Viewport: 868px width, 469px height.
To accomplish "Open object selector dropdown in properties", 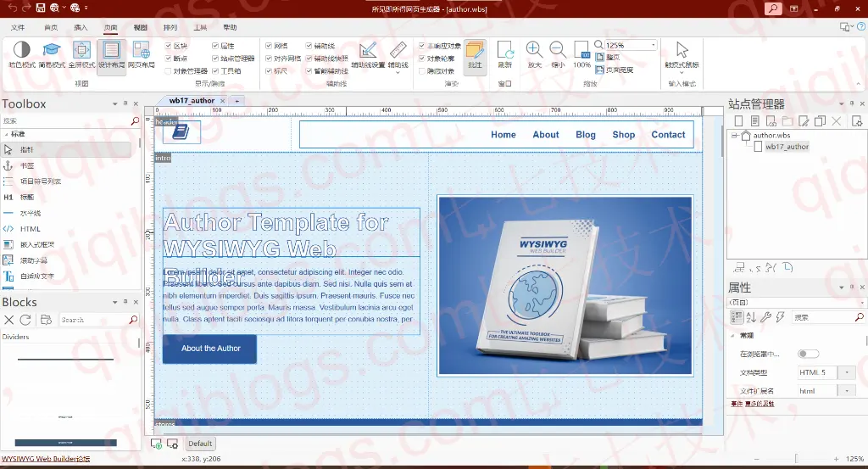I will click(861, 302).
